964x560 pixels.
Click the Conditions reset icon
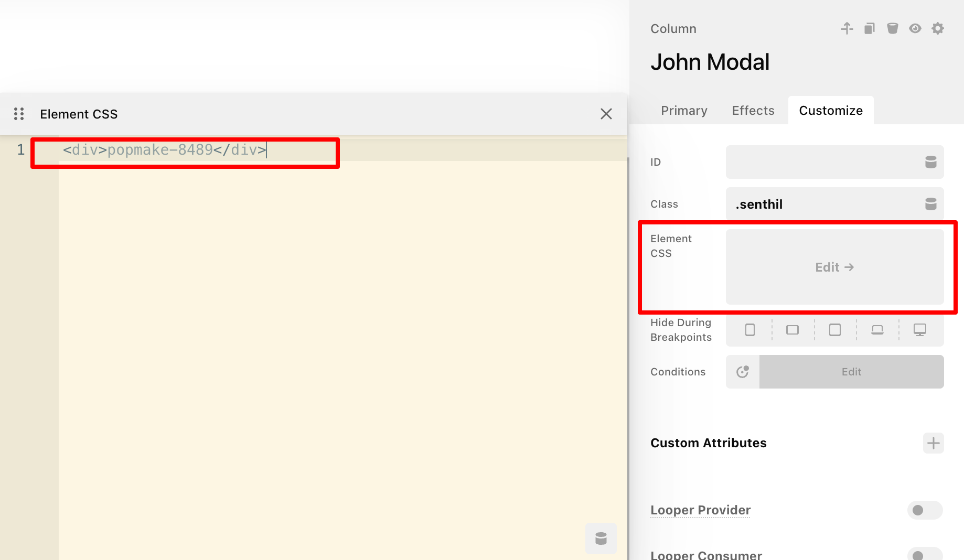[x=743, y=372]
